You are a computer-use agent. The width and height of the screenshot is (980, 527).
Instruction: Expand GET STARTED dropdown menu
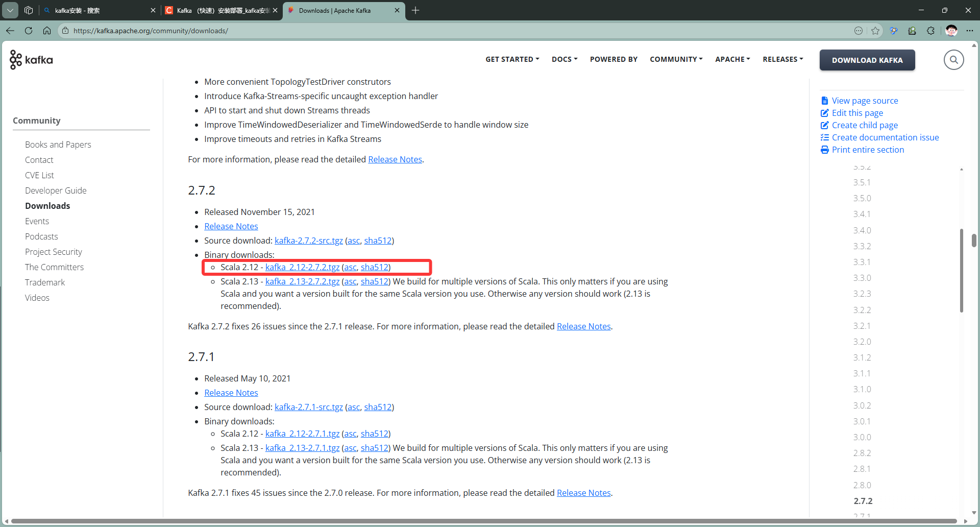(x=512, y=59)
